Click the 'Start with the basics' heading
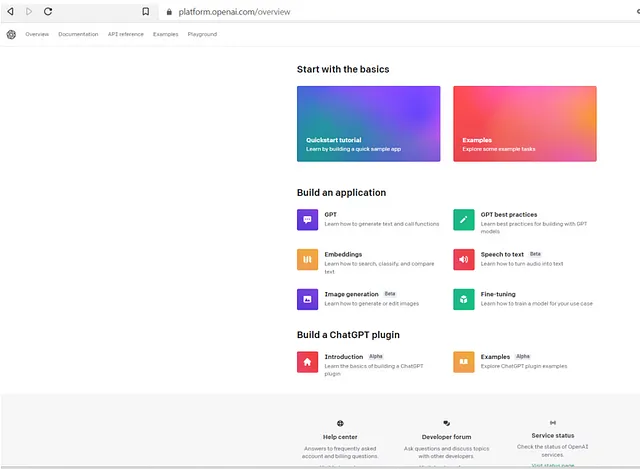 [x=343, y=69]
